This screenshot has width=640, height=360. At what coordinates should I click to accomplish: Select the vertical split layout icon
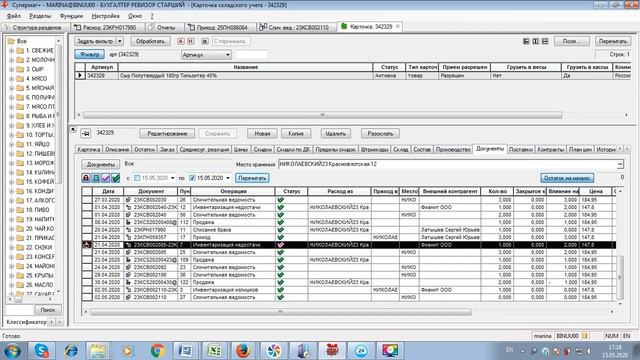coord(536,41)
